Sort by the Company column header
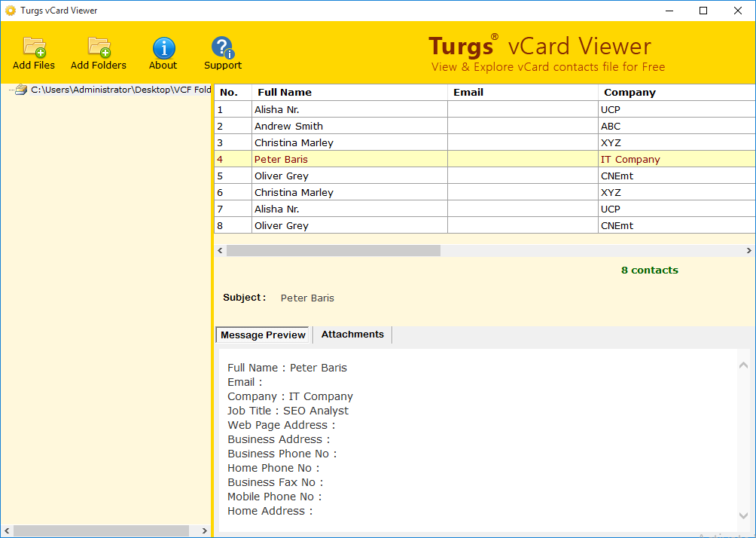 [677, 92]
